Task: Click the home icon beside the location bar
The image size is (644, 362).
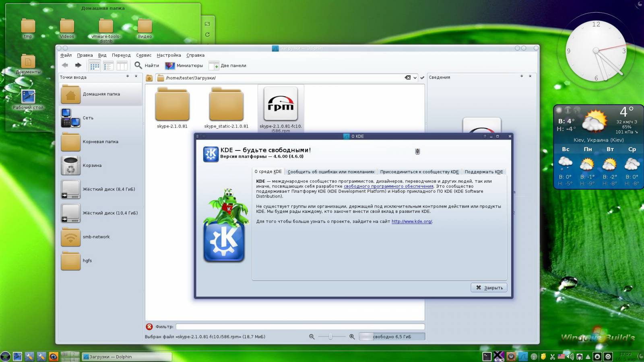Action: coord(149,78)
